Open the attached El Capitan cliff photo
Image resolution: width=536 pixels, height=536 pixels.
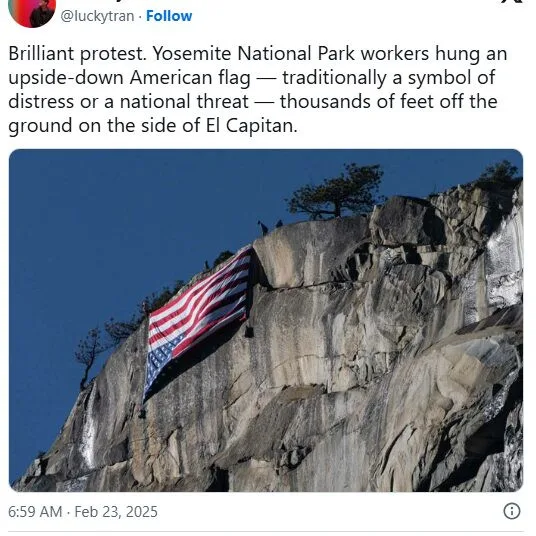(x=266, y=320)
